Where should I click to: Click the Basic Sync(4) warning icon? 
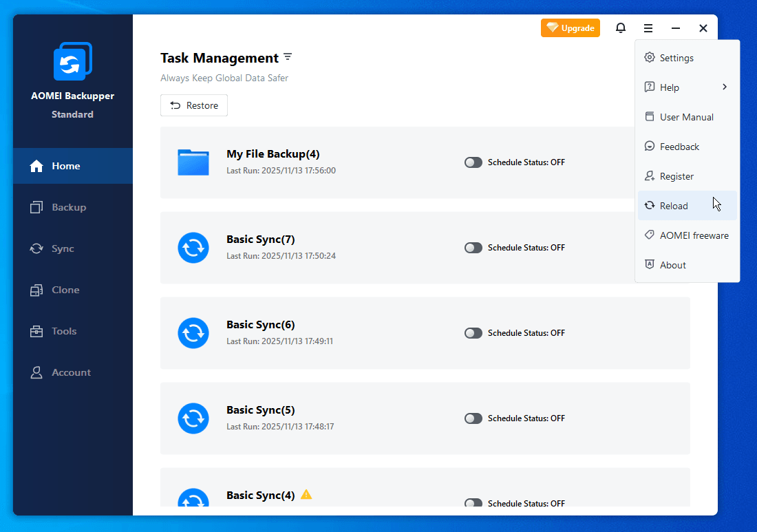(306, 494)
